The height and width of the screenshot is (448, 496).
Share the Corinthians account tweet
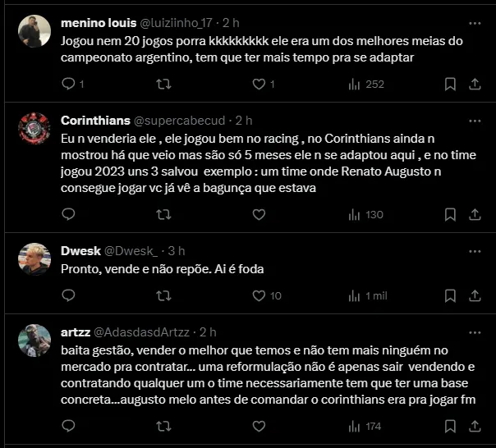pos(475,214)
